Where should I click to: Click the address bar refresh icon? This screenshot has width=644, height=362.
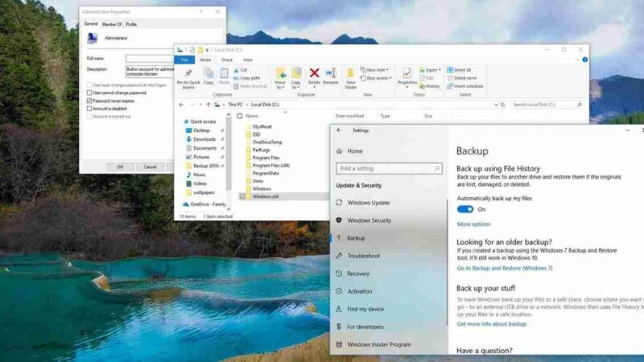coord(502,105)
